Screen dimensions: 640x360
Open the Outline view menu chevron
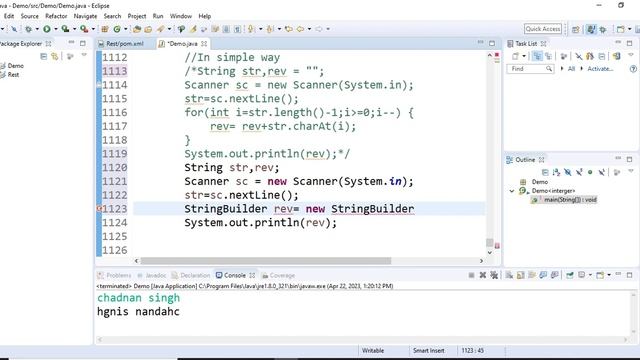tap(631, 171)
